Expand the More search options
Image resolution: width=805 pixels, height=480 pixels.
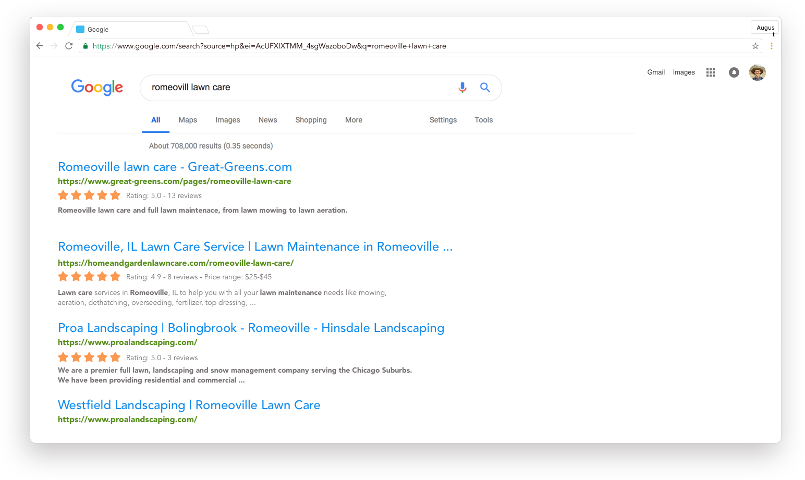click(x=354, y=120)
